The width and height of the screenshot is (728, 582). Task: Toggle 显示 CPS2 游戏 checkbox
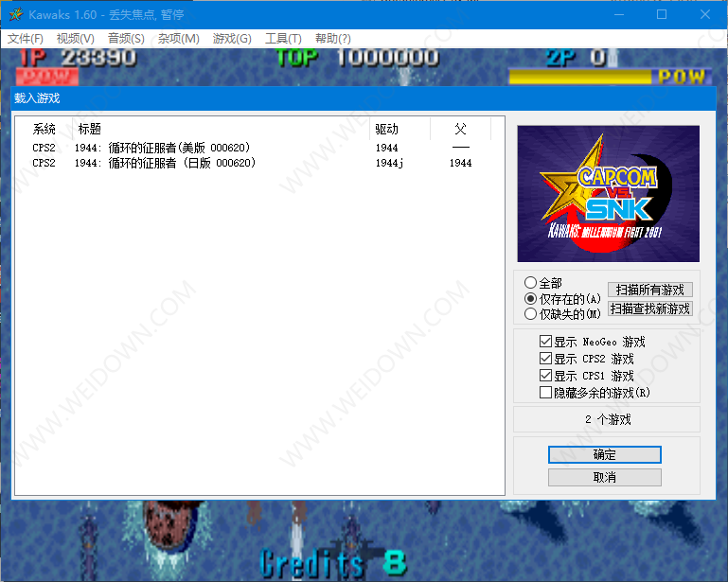coord(545,359)
